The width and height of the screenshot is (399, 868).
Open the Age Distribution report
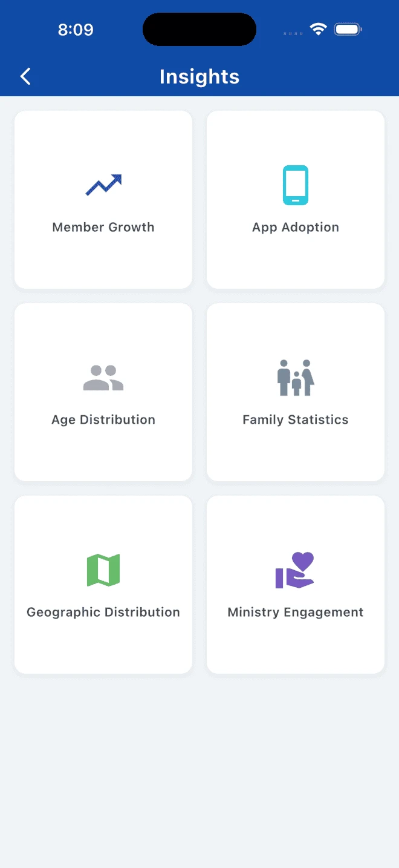[x=103, y=392]
